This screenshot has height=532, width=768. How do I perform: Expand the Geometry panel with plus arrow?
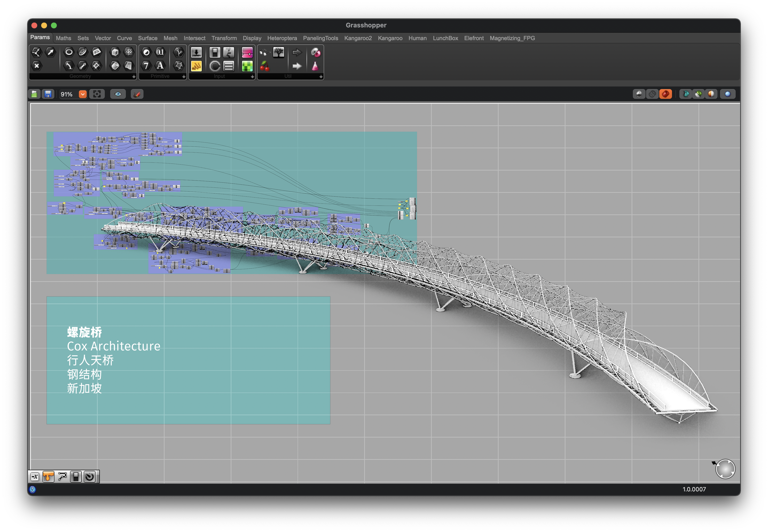134,77
